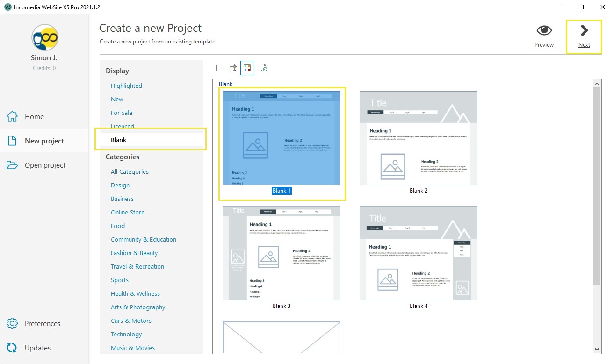Filter by Online Store category
Screen dimensions: 614x364
pos(128,213)
